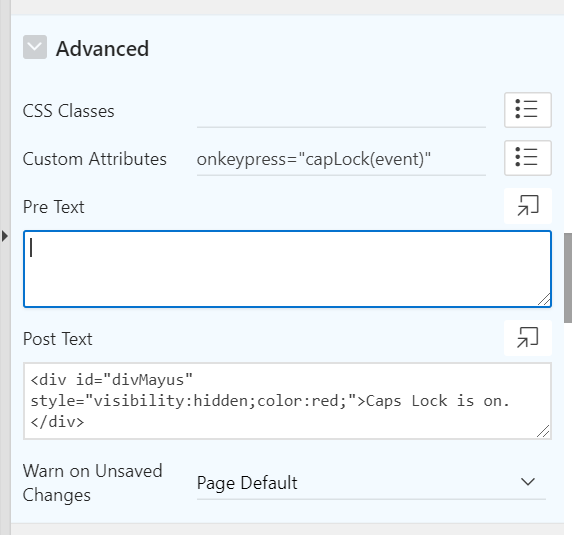Click the Warn on Unsaved Changes label
The width and height of the screenshot is (572, 535).
click(x=92, y=483)
